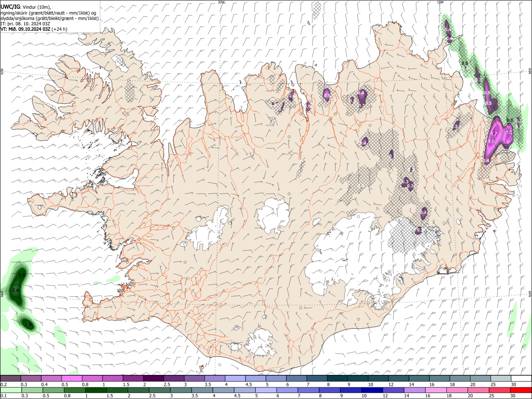This screenshot has width=532, height=399.
Task: Click the darkest purple swatch in upper legend
Action: (153, 378)
